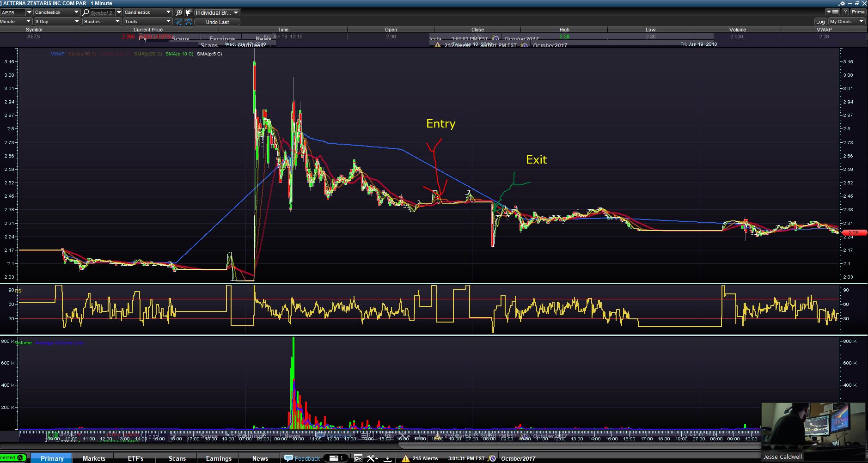
Task: Open the Minute interval dropdown
Action: click(16, 22)
